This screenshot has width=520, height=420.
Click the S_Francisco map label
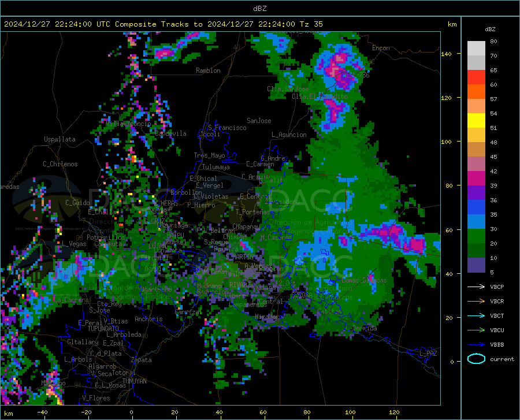[227, 128]
